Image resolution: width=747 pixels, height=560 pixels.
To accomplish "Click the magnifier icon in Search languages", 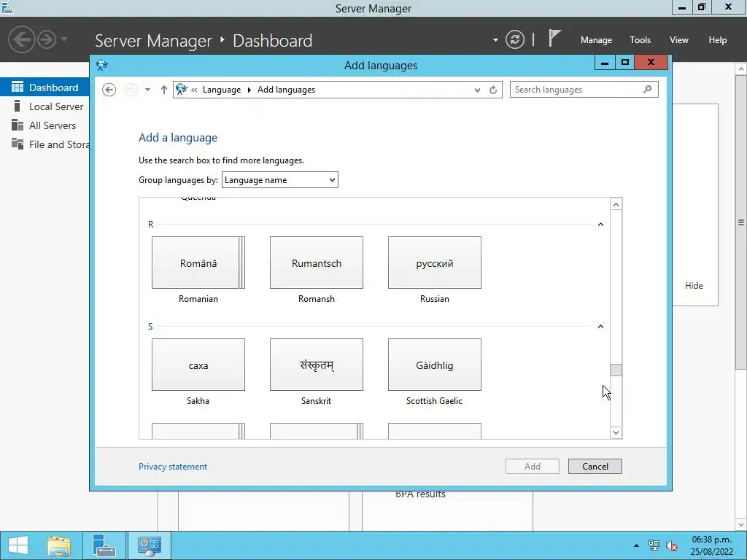I will point(648,89).
